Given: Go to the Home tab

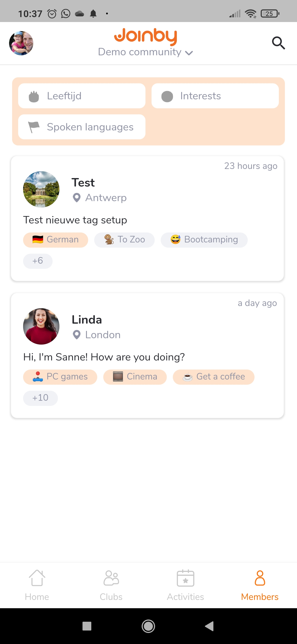Looking at the screenshot, I should click(37, 585).
